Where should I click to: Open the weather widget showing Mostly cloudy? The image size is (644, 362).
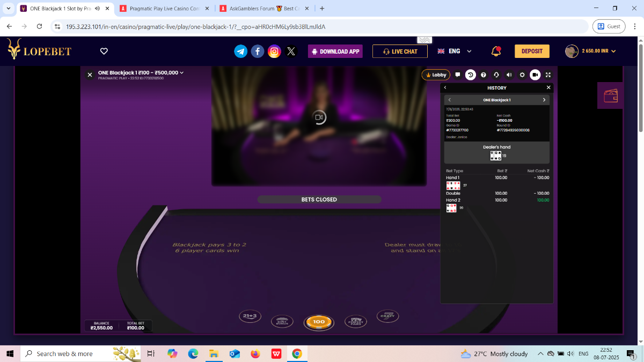(494, 354)
